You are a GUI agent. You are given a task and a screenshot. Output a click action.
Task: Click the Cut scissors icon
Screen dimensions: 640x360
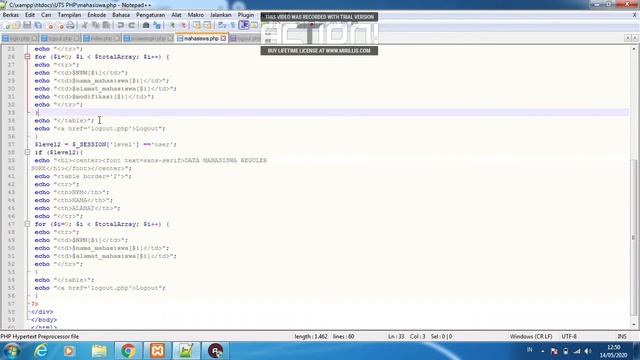click(84, 25)
